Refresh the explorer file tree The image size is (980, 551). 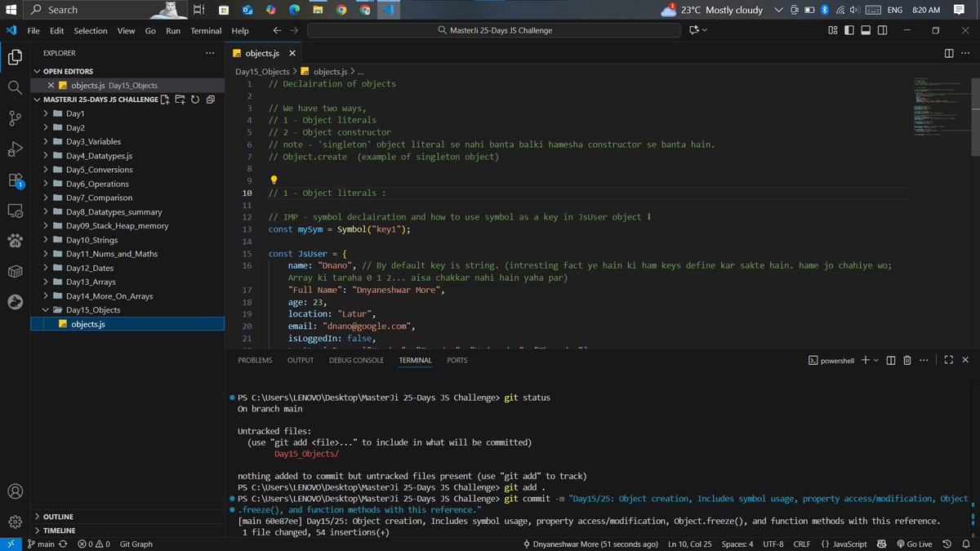(x=194, y=100)
